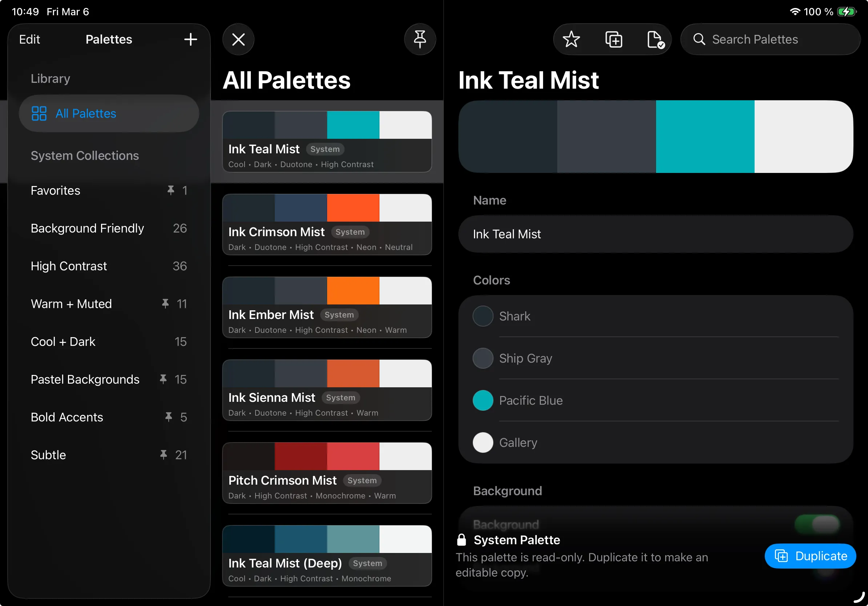Click the pin icon next to Favorites
Screen dimensions: 868x606
click(171, 190)
